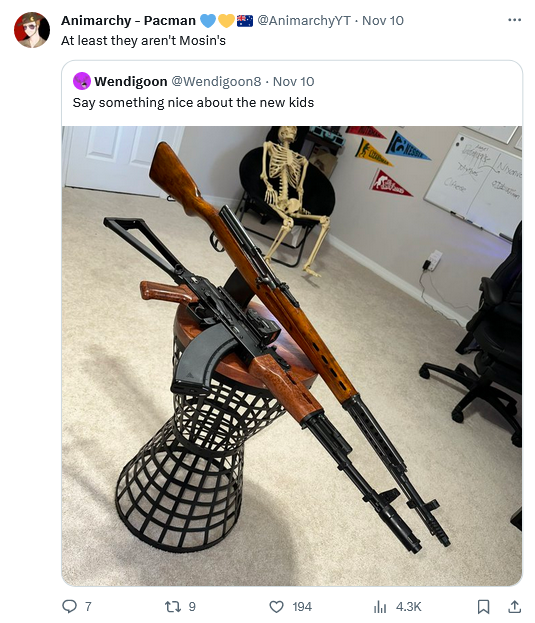
Task: Open view analytics bar-chart icon
Action: tap(380, 607)
